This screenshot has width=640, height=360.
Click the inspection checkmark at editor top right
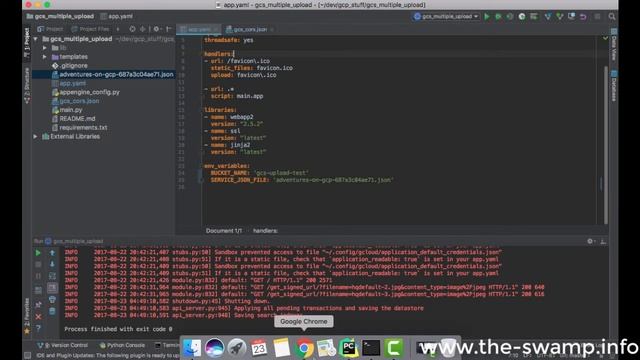605,38
